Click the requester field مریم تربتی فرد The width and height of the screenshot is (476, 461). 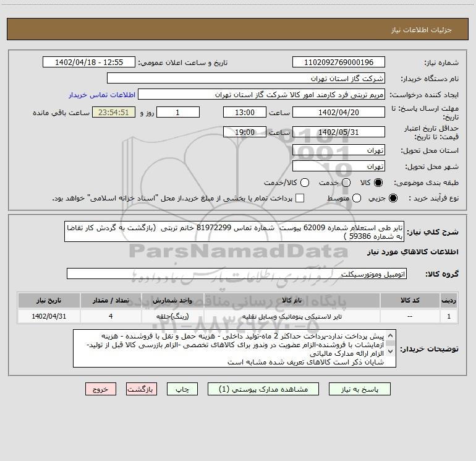pos(261,95)
